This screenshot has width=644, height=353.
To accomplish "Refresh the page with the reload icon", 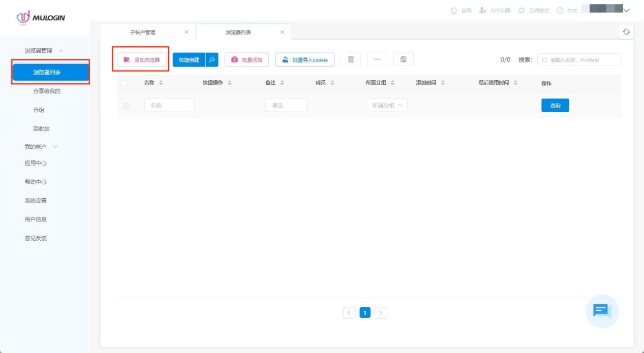I will pyautogui.click(x=626, y=31).
